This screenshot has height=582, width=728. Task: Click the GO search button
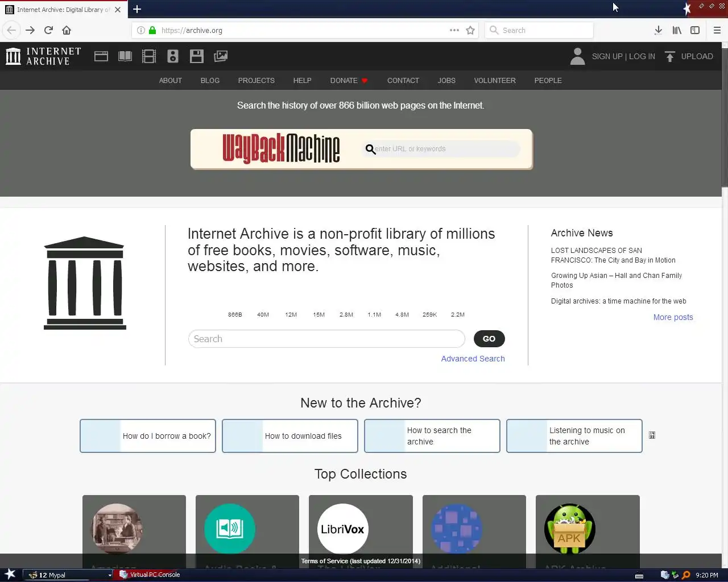click(489, 339)
